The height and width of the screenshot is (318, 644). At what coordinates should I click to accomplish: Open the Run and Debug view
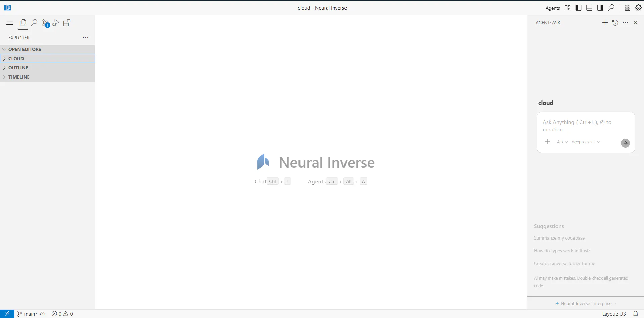point(56,23)
